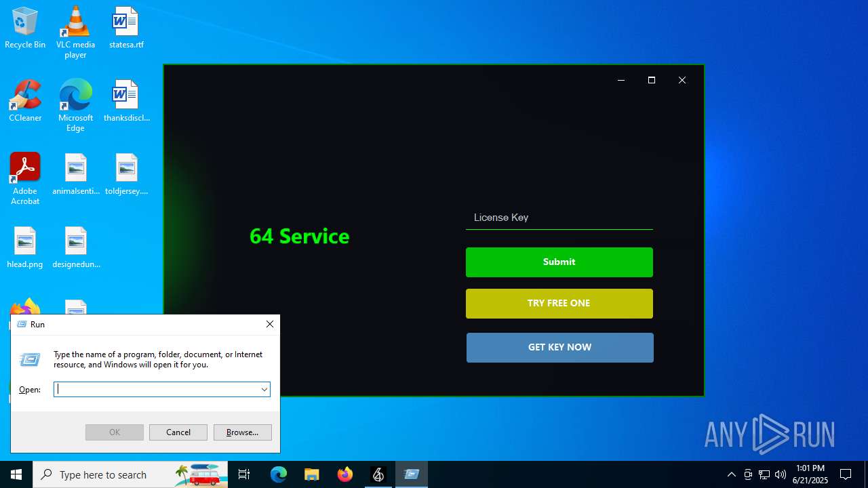Minimize the 64 Service window
This screenshot has width=868, height=488.
pyautogui.click(x=620, y=80)
